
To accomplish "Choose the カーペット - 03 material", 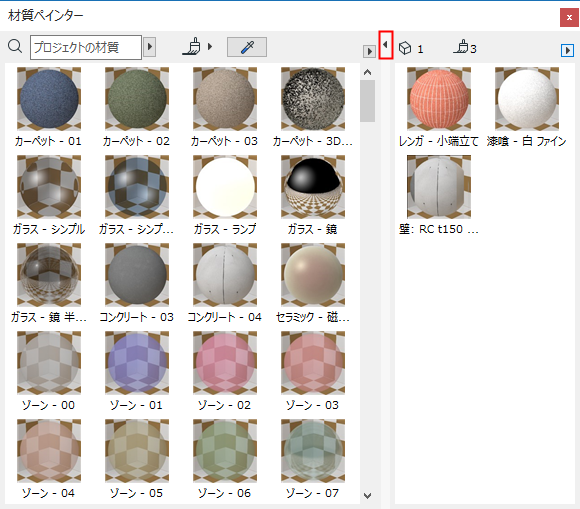I will pyautogui.click(x=225, y=99).
